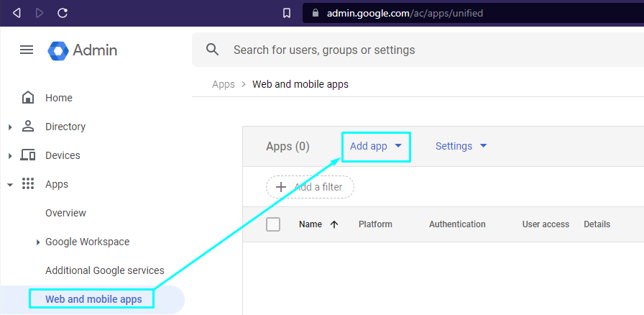The image size is (644, 315).
Task: Click the Apps grid icon
Action: click(x=28, y=184)
